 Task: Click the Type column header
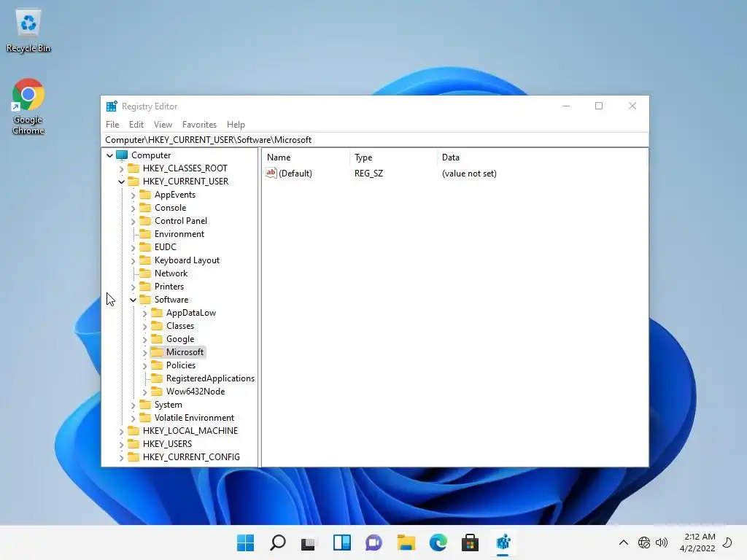click(x=393, y=157)
